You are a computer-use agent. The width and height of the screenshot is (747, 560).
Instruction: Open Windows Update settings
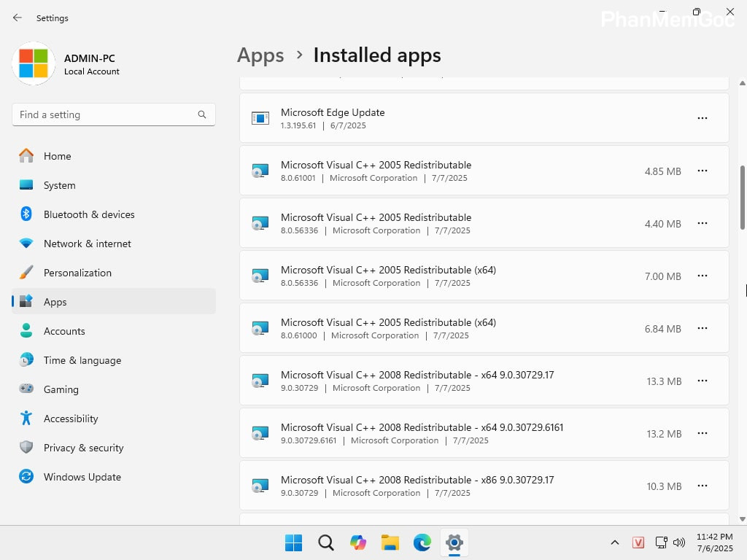coord(82,477)
